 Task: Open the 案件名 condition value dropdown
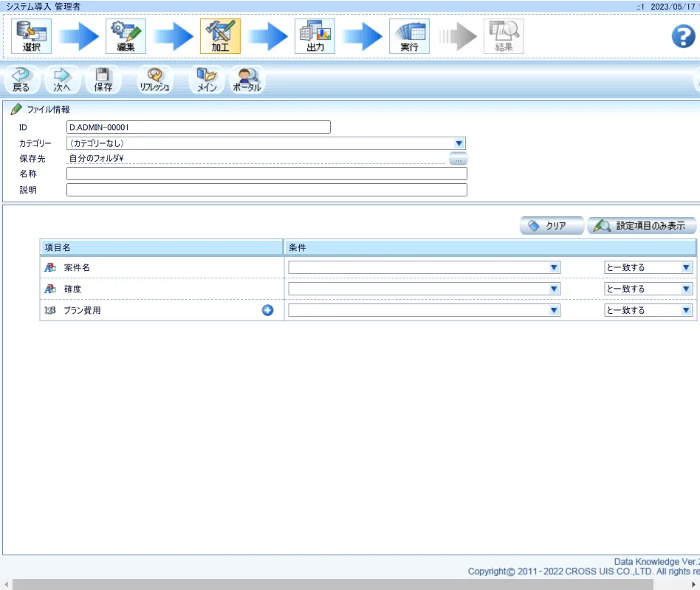pyautogui.click(x=554, y=267)
